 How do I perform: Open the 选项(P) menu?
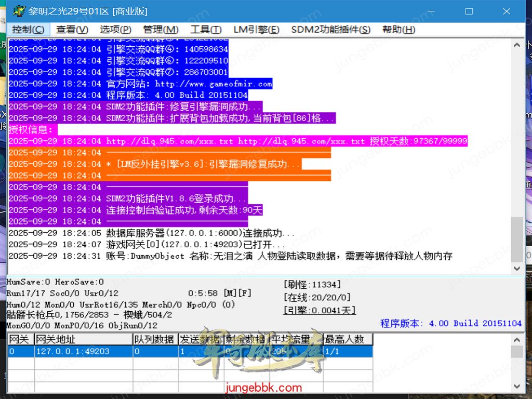click(115, 30)
